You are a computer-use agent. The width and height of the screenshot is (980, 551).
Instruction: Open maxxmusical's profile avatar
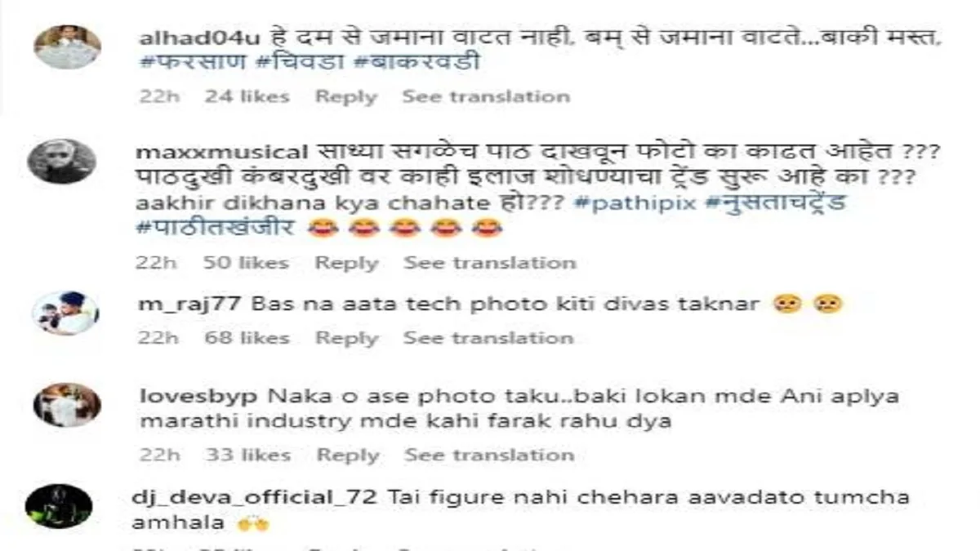(62, 162)
